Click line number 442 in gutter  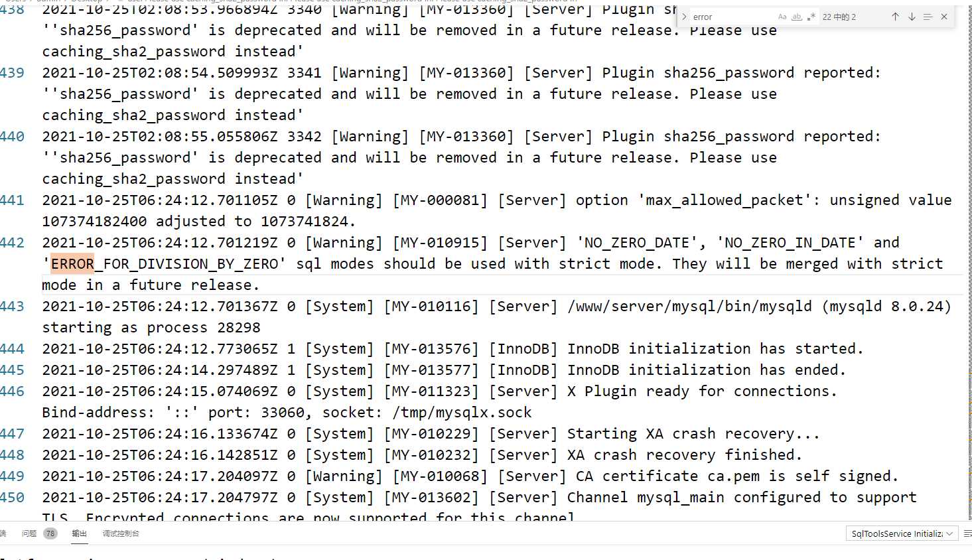pyautogui.click(x=13, y=243)
